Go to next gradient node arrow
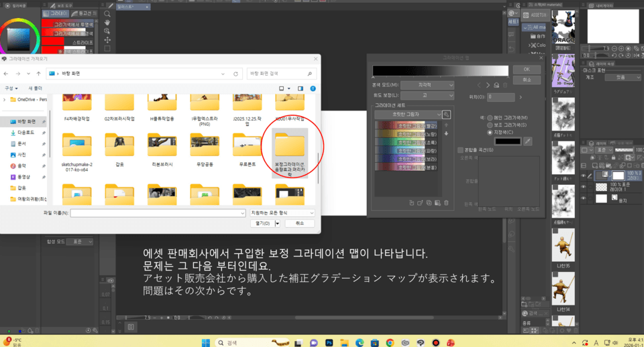The image size is (644, 347). 488,85
